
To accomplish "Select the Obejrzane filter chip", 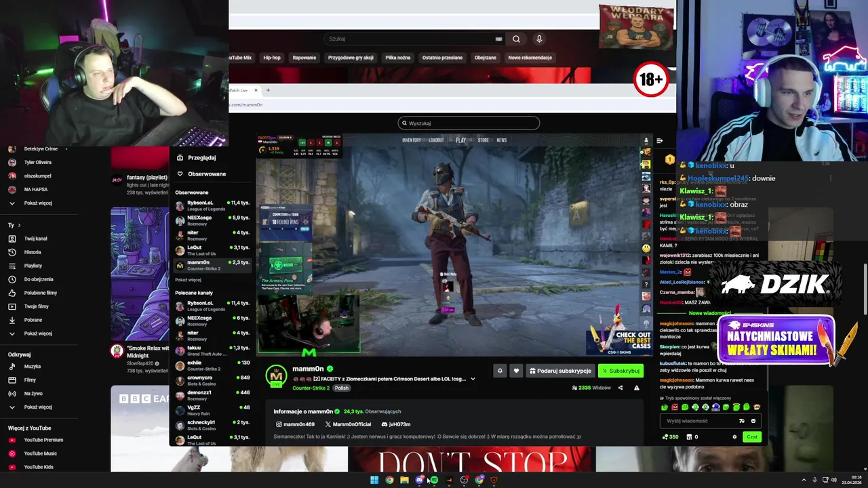I will point(486,58).
